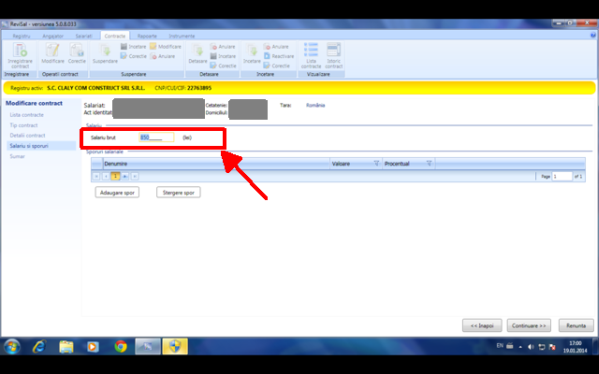Click the Procentual column header
The image size is (599, 374).
pyautogui.click(x=409, y=164)
